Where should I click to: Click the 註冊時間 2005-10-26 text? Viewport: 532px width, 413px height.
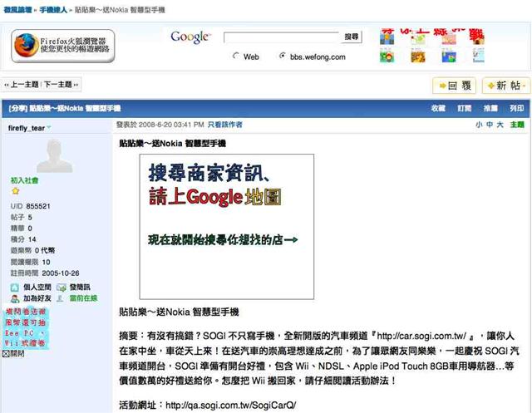pyautogui.click(x=45, y=273)
